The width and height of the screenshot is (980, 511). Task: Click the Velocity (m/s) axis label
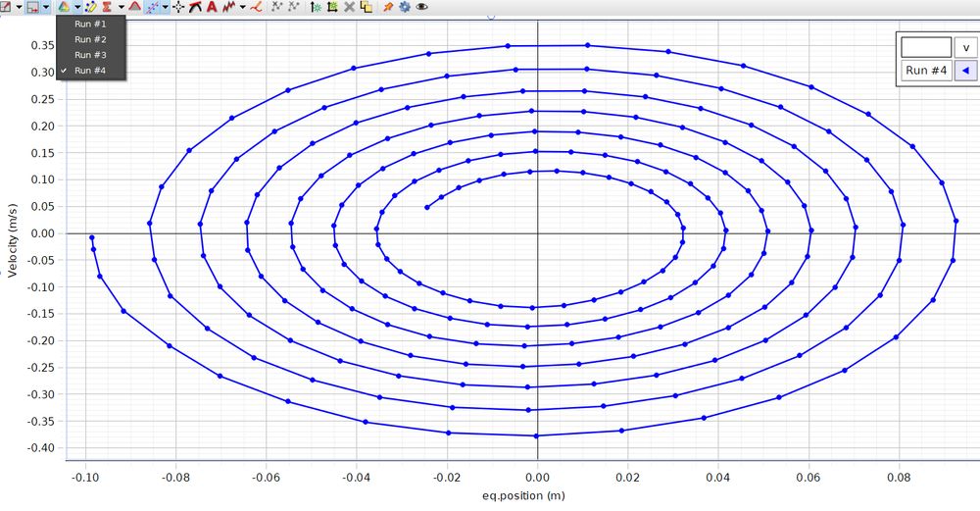point(13,240)
